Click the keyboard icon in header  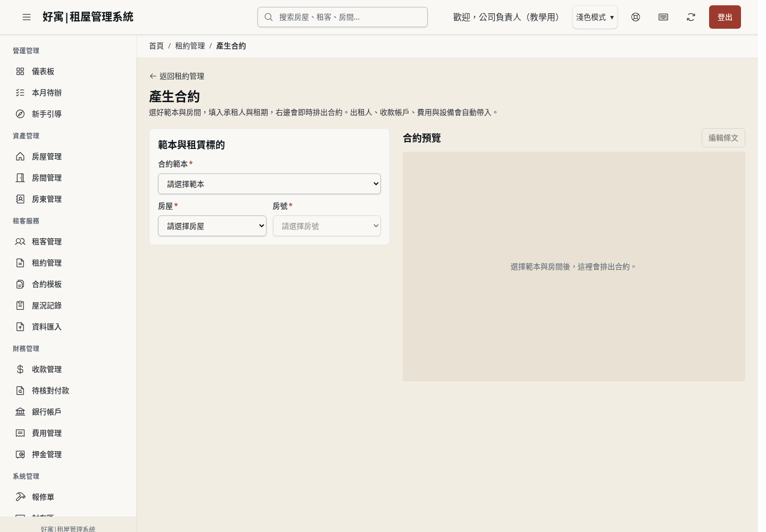click(x=663, y=17)
